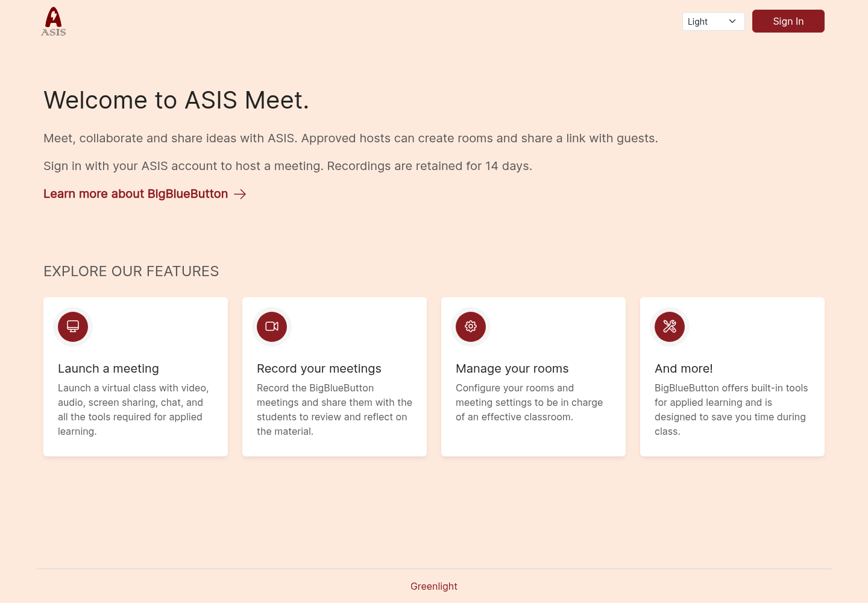Screen dimensions: 868x603
Task: Click the Record your meetings title
Action: tap(319, 368)
